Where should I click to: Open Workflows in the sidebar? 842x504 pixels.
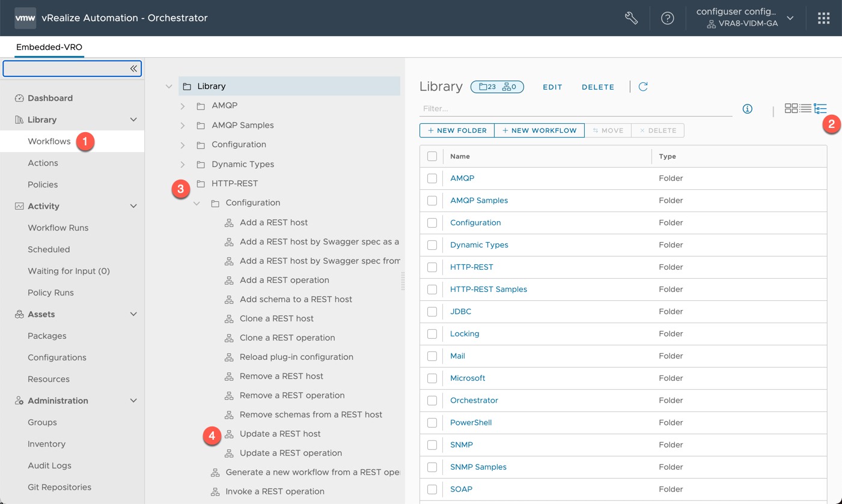(x=49, y=141)
